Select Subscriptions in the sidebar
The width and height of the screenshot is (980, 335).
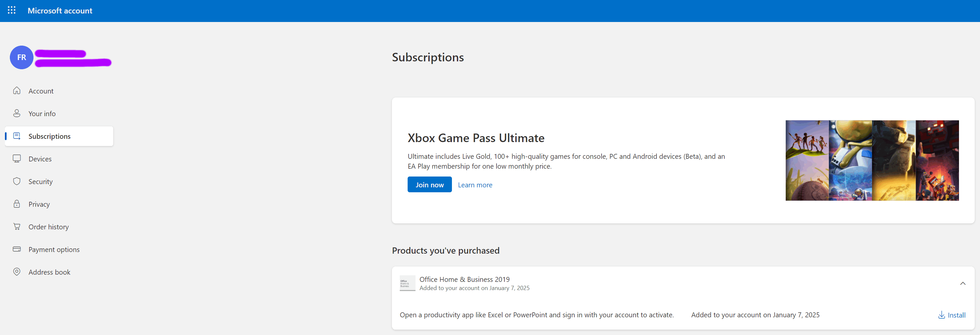pos(59,136)
